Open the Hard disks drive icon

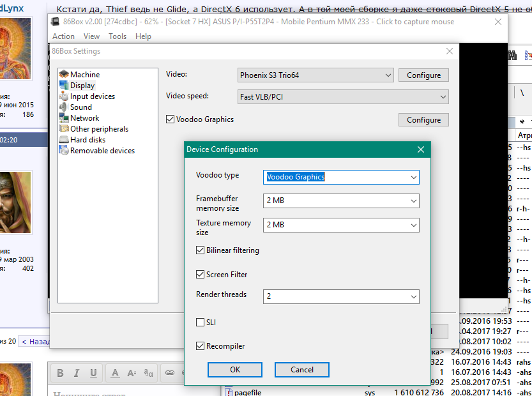(x=64, y=140)
